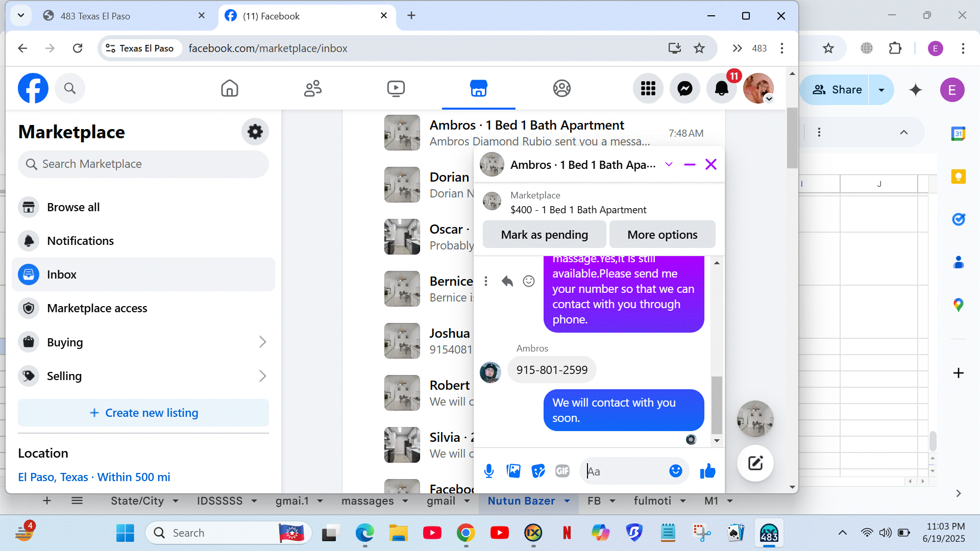Expand the Buying section

(262, 342)
